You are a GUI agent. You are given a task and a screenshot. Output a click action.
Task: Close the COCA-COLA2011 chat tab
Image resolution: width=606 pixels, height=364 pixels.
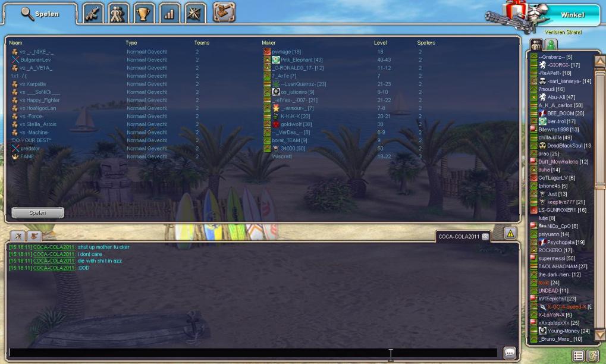(x=485, y=237)
